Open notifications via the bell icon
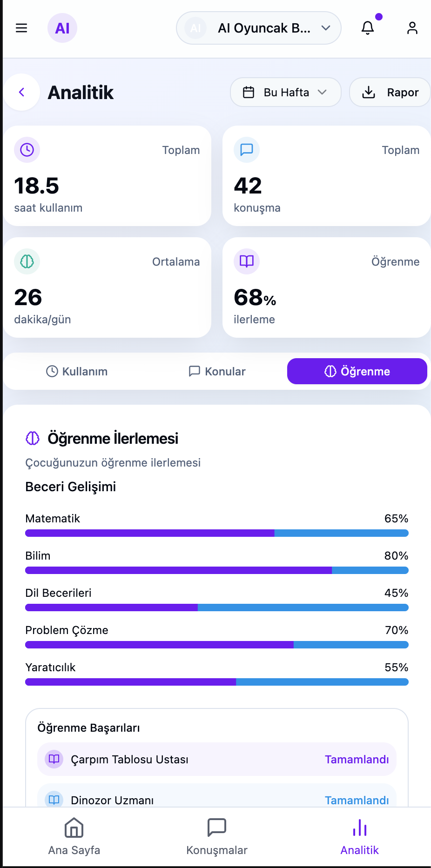The height and width of the screenshot is (868, 431). pos(368,28)
